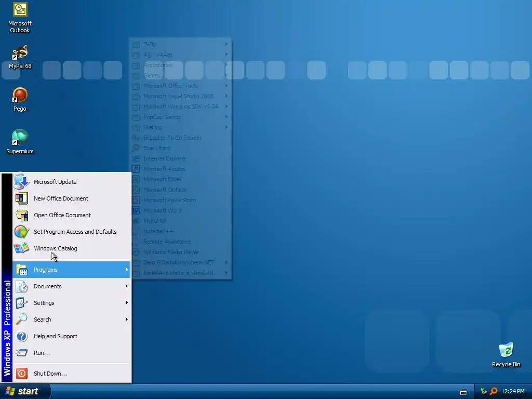This screenshot has width=532, height=399.
Task: Select the Pego desktop shortcut
Action: pyautogui.click(x=20, y=100)
